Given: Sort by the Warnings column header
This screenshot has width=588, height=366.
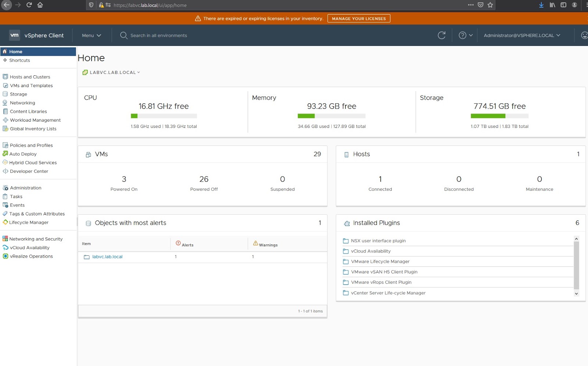Looking at the screenshot, I should tap(265, 244).
